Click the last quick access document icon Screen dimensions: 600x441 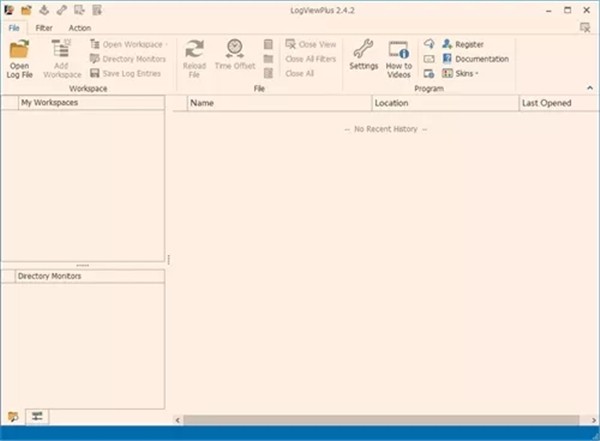click(97, 10)
